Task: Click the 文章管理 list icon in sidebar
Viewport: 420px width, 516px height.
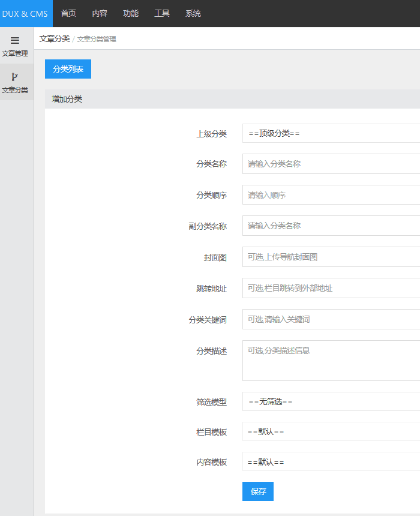Action: coord(15,41)
